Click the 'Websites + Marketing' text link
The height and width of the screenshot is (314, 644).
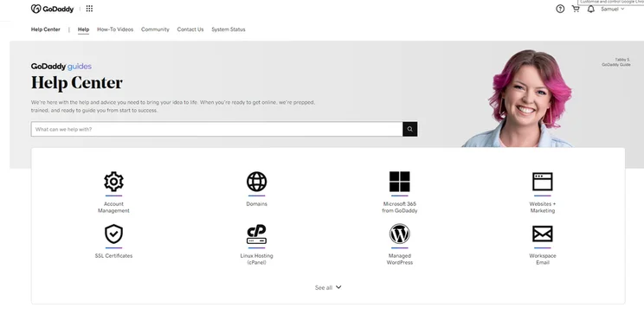coord(543,208)
